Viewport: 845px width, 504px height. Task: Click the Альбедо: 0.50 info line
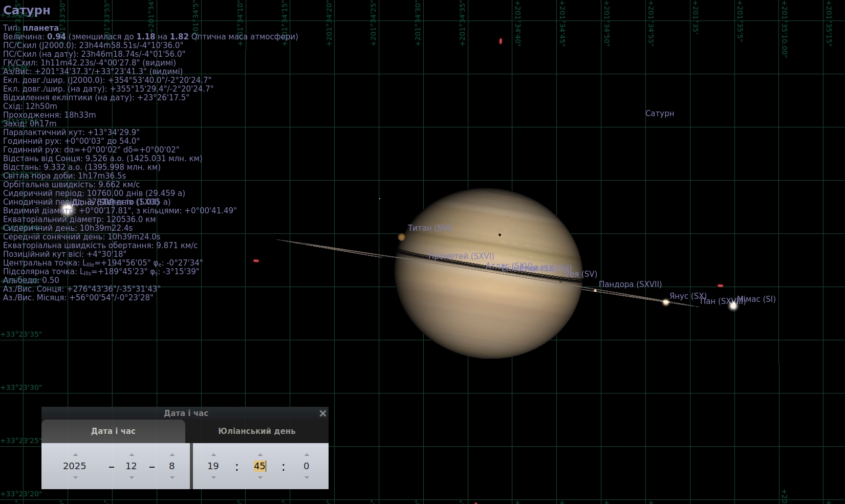tap(31, 280)
